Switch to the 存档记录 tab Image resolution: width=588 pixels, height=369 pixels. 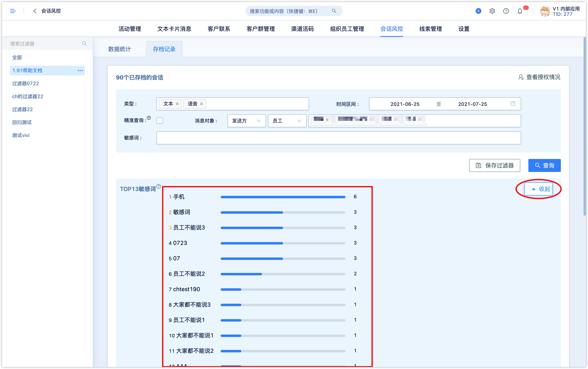[x=164, y=49]
